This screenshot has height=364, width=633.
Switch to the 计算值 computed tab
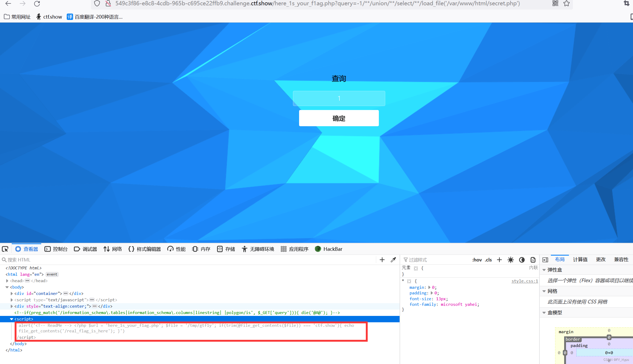580,260
